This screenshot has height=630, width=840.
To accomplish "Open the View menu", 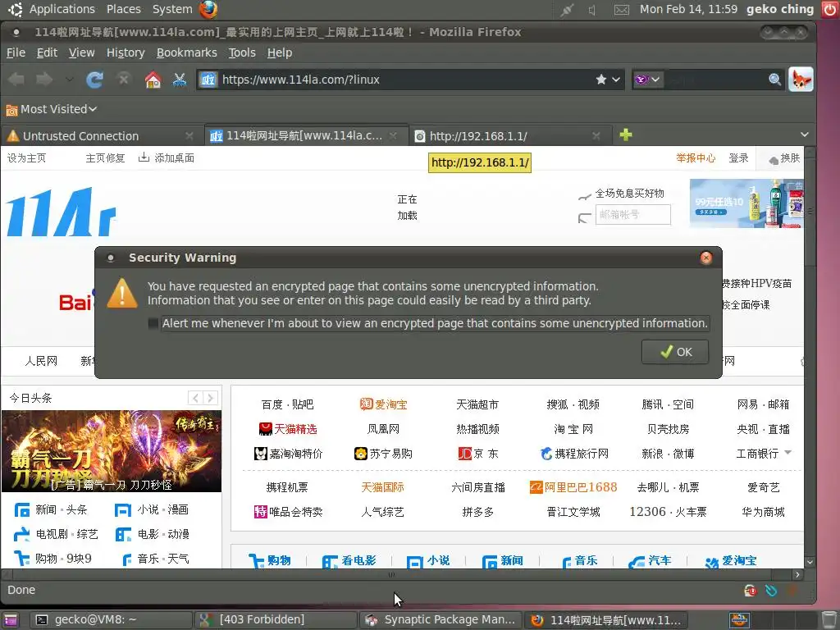I will [x=81, y=52].
